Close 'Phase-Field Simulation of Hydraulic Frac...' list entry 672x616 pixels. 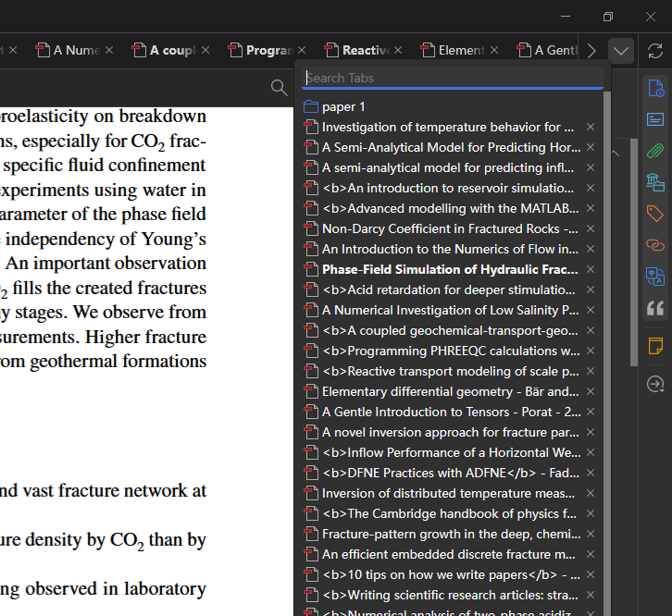tap(591, 269)
